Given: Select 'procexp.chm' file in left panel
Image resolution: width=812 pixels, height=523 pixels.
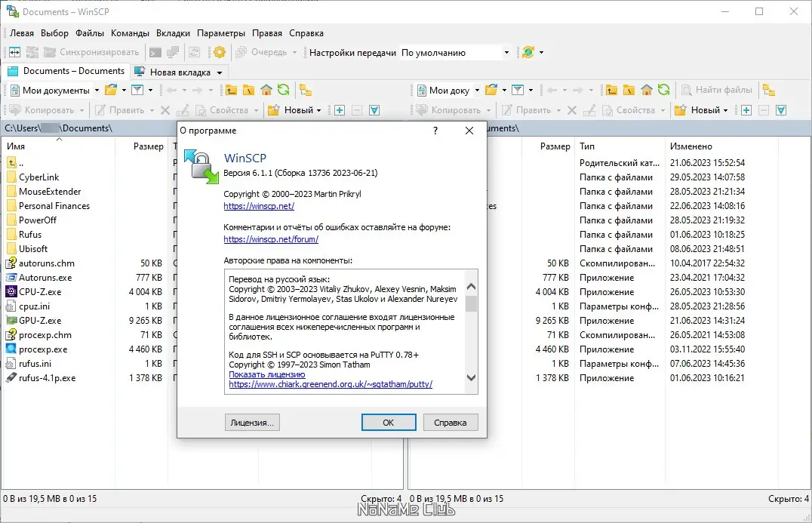Looking at the screenshot, I should pyautogui.click(x=45, y=335).
